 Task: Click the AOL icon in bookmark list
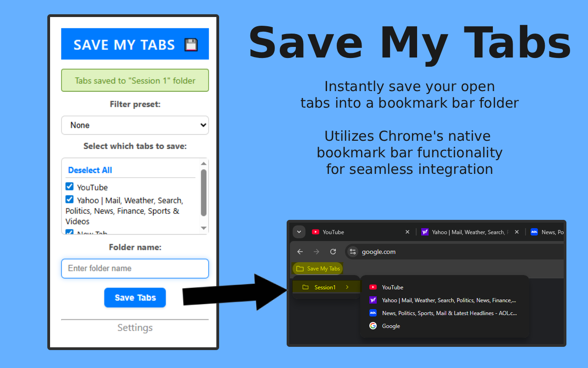click(373, 313)
